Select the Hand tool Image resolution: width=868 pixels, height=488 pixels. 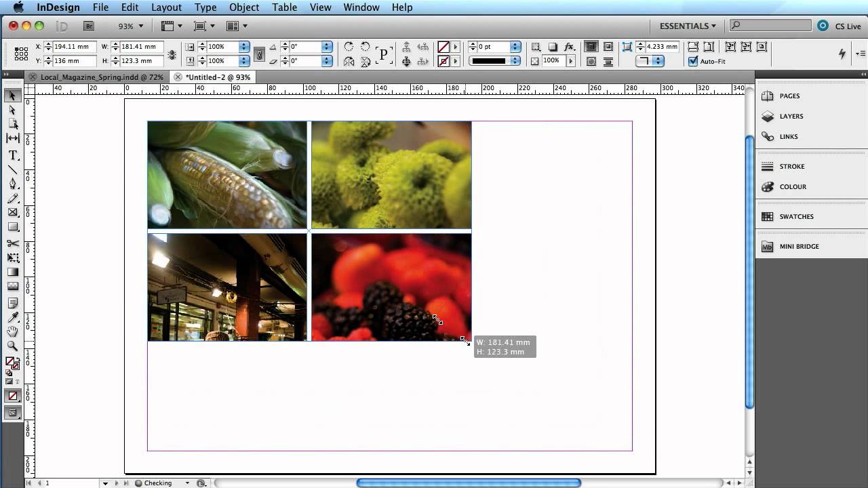(13, 331)
